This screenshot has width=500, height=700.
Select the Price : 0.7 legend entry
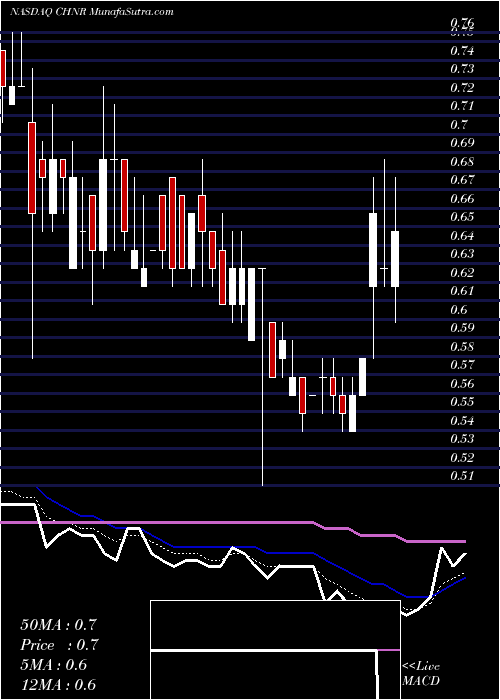click(59, 645)
